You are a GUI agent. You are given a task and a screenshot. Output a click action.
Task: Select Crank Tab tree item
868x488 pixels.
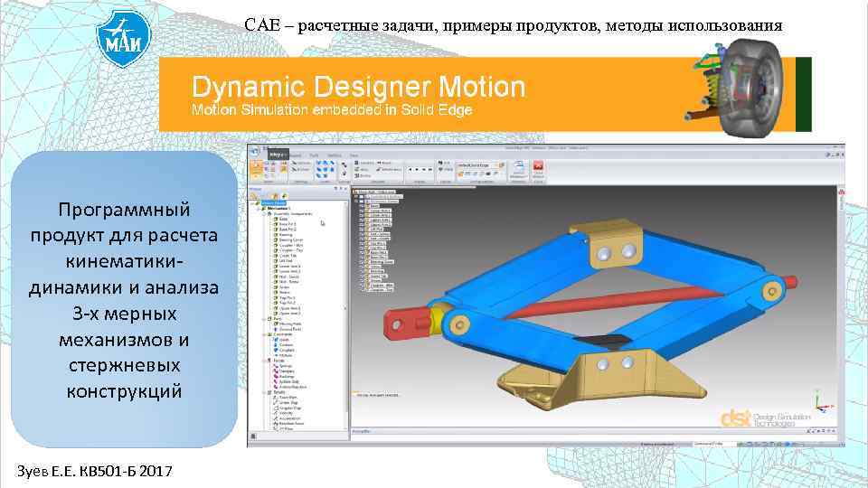click(x=288, y=256)
